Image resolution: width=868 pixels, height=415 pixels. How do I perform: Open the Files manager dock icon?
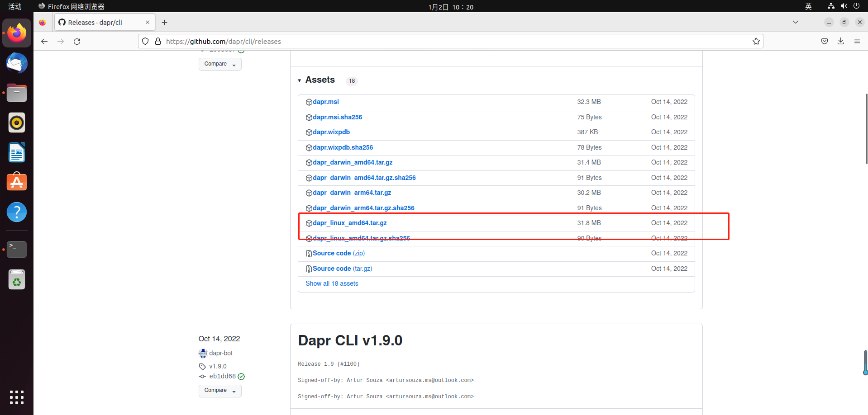pos(17,93)
